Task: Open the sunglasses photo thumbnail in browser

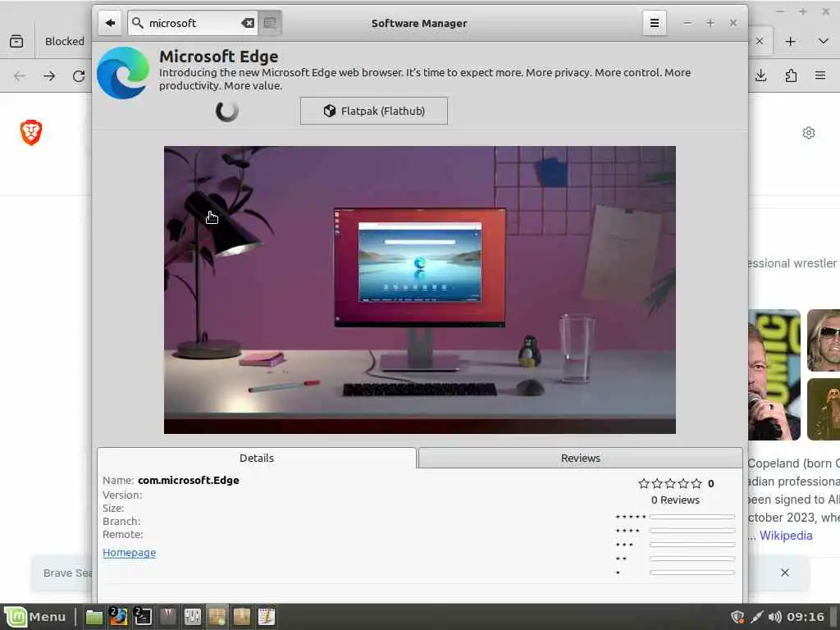Action: [x=824, y=340]
